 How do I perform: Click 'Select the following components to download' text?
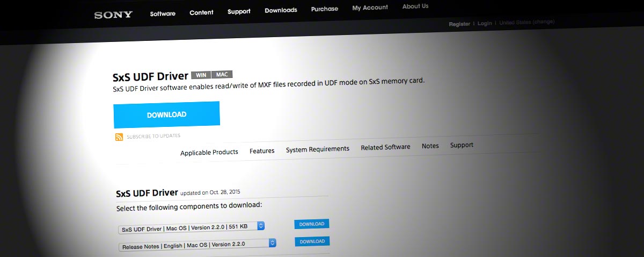click(x=189, y=206)
